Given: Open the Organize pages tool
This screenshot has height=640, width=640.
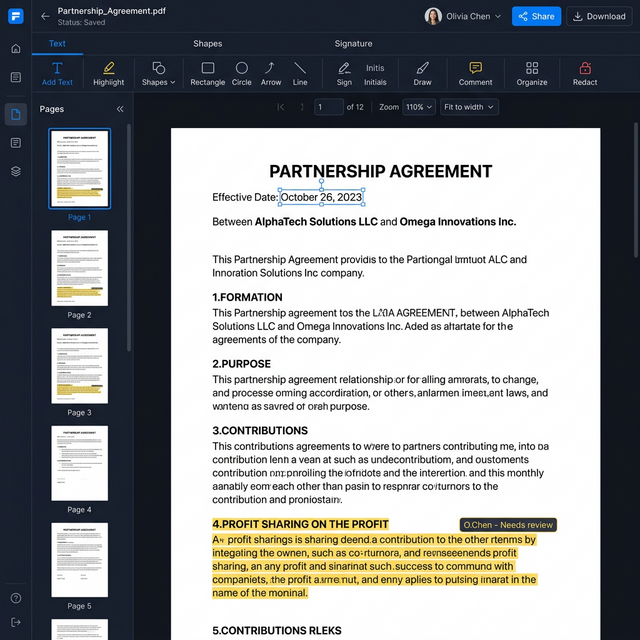Looking at the screenshot, I should click(x=531, y=74).
